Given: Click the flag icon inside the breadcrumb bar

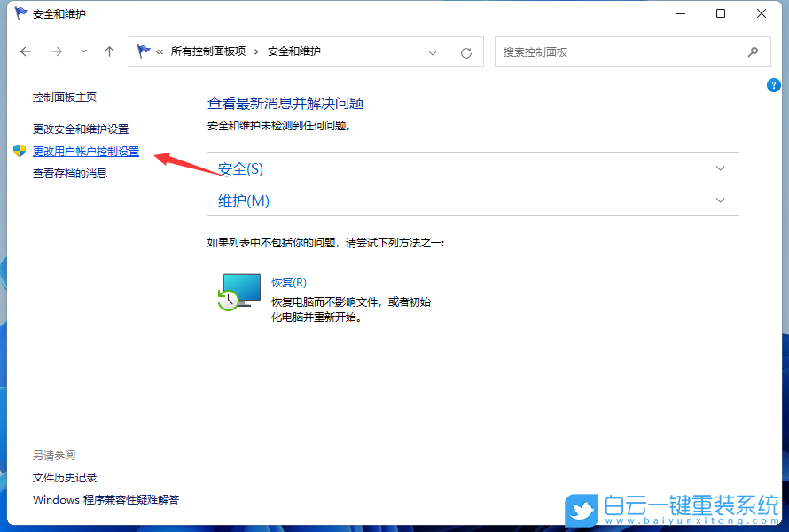Looking at the screenshot, I should click(144, 51).
